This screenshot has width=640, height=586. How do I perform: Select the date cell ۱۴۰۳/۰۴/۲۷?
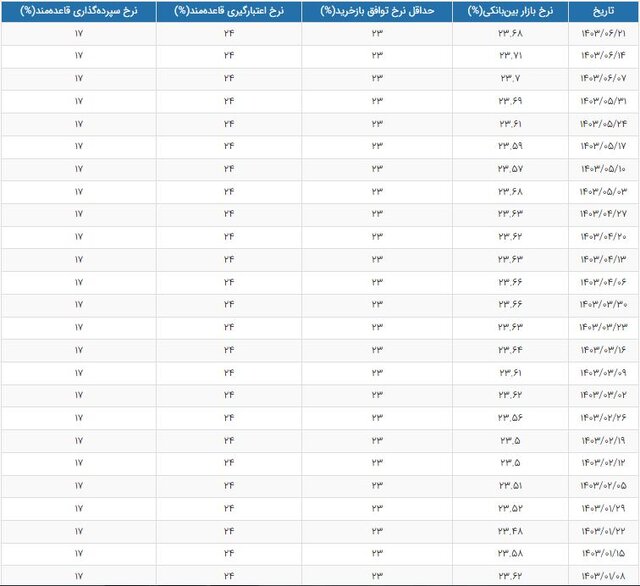(603, 214)
